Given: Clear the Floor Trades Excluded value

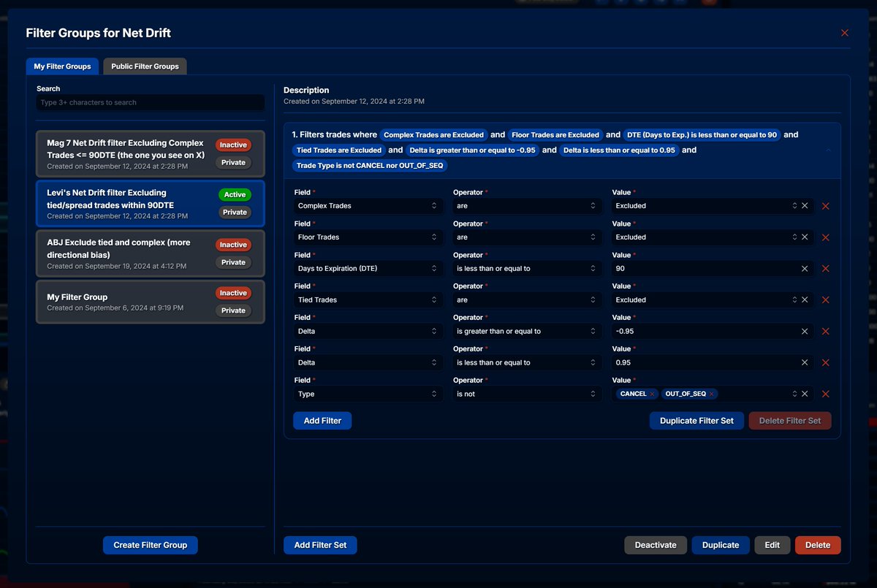Looking at the screenshot, I should (x=805, y=237).
